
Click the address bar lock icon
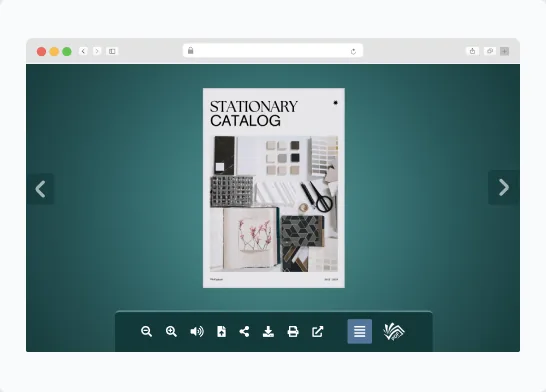(190, 51)
